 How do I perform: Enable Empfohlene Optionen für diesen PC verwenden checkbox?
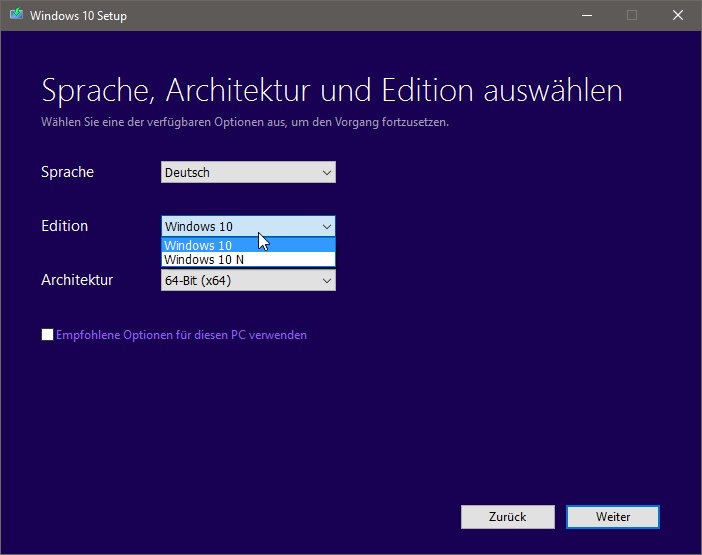point(47,335)
